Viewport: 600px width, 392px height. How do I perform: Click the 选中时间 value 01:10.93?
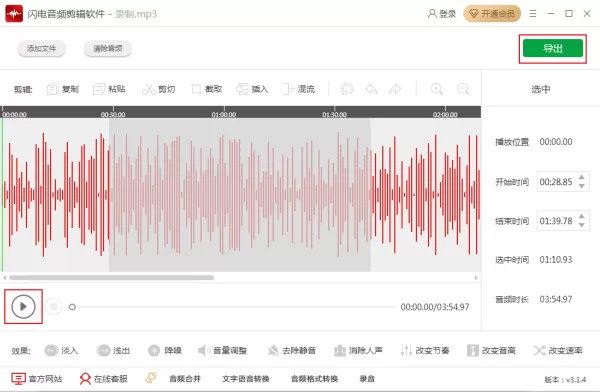[x=556, y=260]
